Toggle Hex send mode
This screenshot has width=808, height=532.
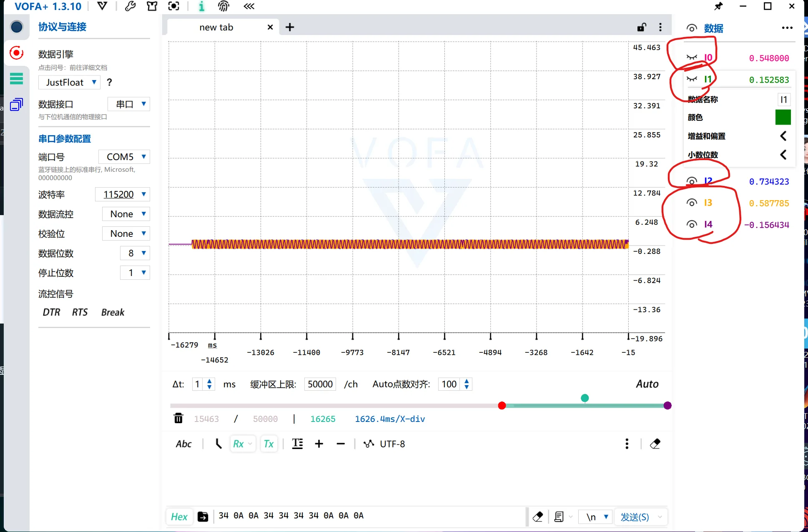(179, 517)
